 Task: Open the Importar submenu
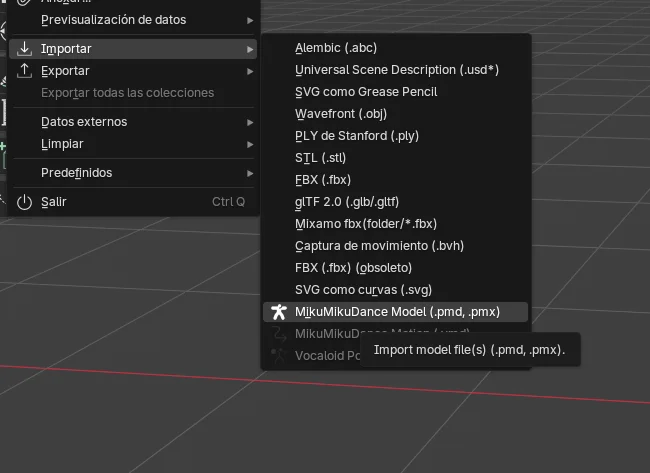click(x=133, y=49)
